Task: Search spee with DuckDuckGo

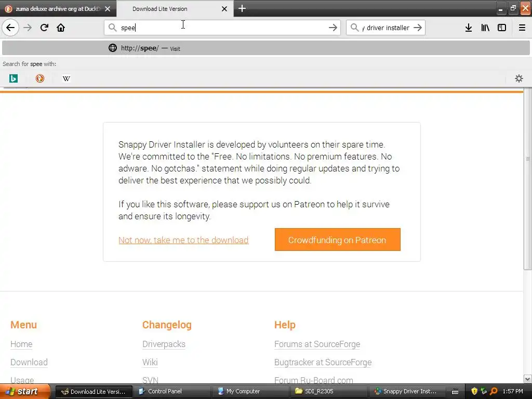Action: [x=39, y=78]
